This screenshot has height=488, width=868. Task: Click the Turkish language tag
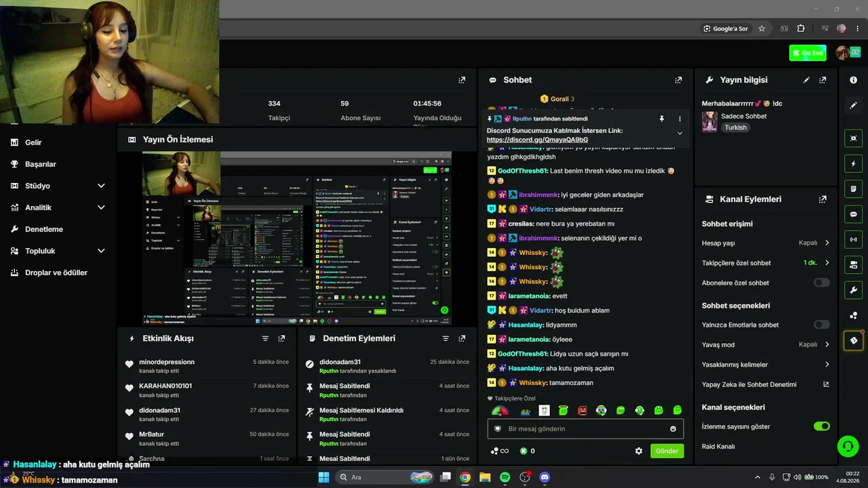[x=735, y=127]
